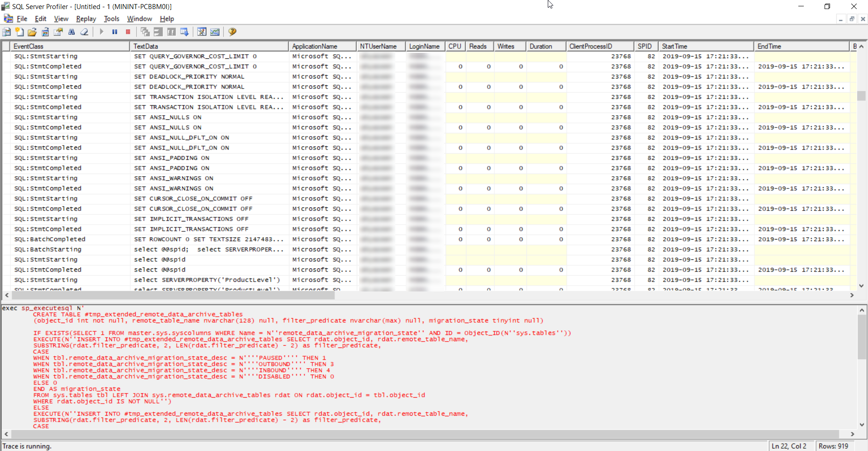Toggle the Auto Scroll Window icon
The width and height of the screenshot is (868, 451).
coord(184,32)
